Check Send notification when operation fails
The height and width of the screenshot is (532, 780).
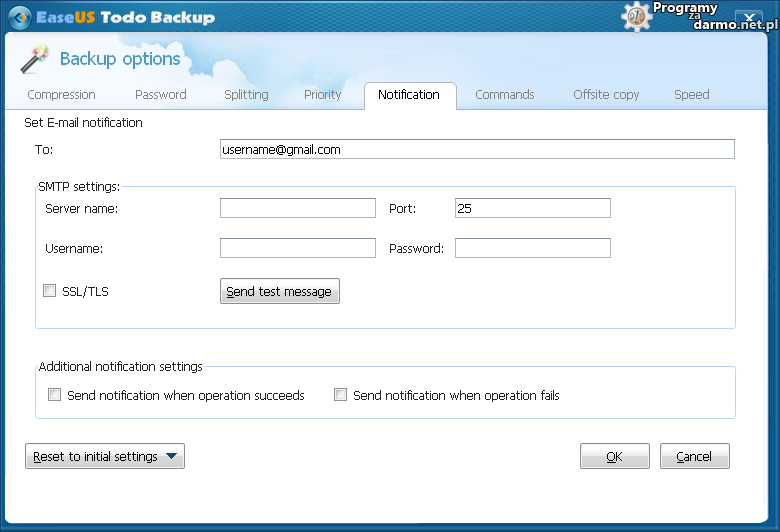coord(341,395)
